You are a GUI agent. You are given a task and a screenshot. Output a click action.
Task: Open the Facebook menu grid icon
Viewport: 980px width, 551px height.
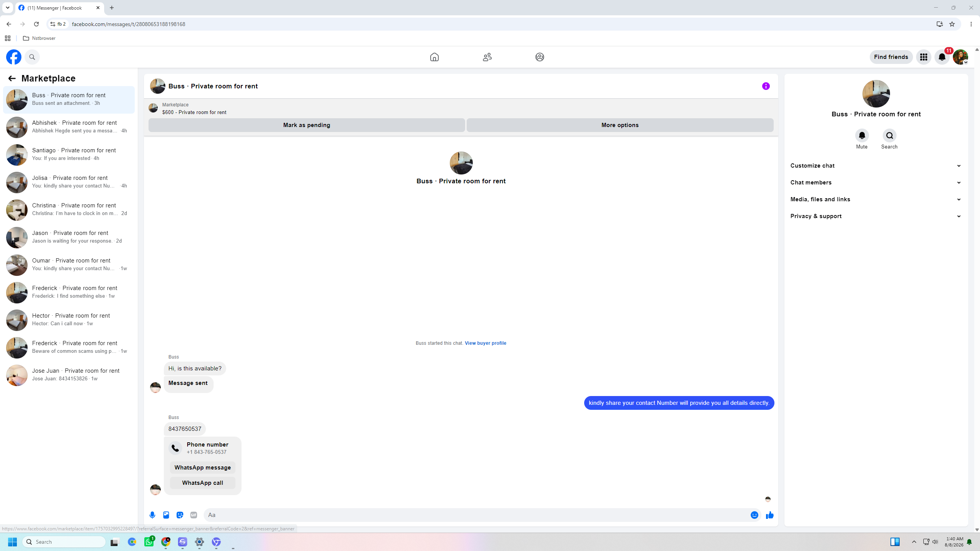coord(923,57)
